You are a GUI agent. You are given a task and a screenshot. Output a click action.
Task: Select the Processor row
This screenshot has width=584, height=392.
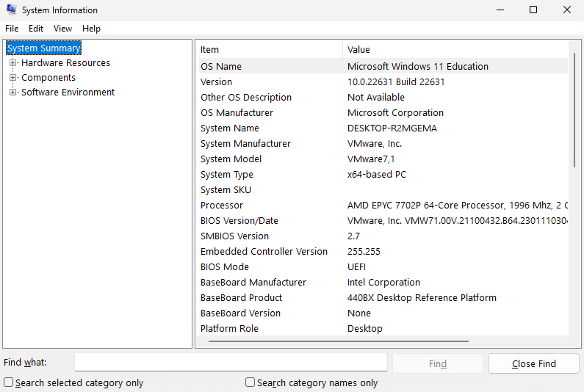383,205
